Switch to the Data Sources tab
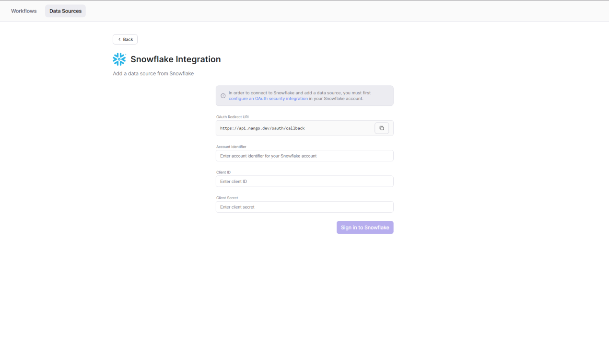 (65, 11)
